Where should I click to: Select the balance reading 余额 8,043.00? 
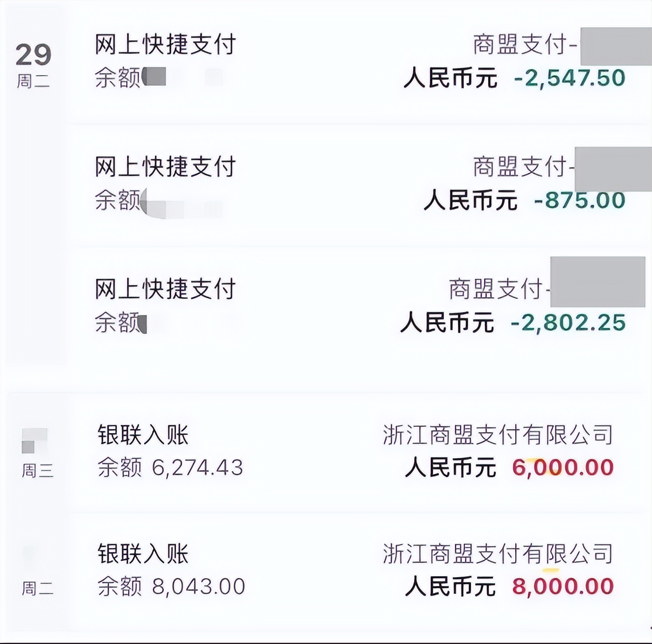pos(171,586)
